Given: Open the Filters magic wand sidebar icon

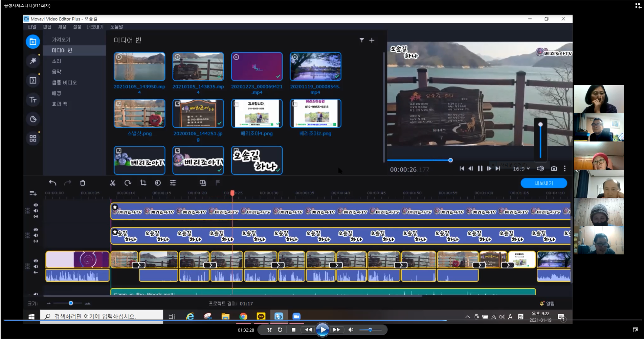Looking at the screenshot, I should [x=33, y=61].
